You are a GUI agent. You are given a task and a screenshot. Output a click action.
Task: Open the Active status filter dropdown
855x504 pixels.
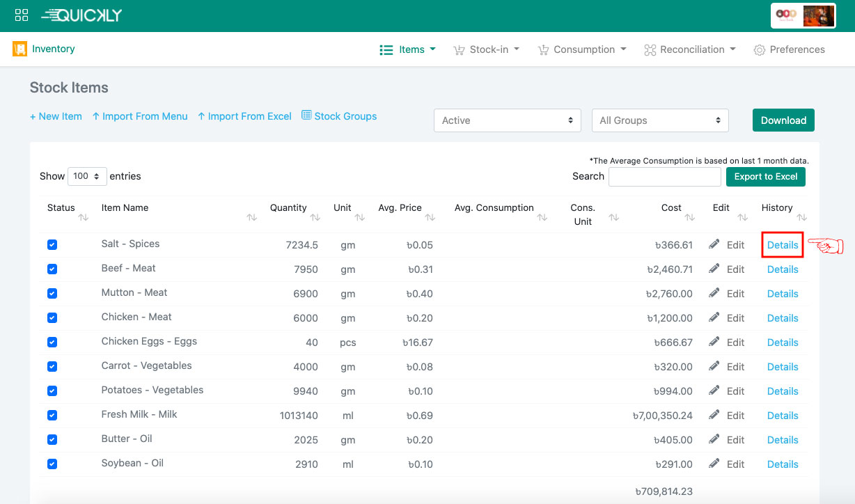[x=507, y=120]
